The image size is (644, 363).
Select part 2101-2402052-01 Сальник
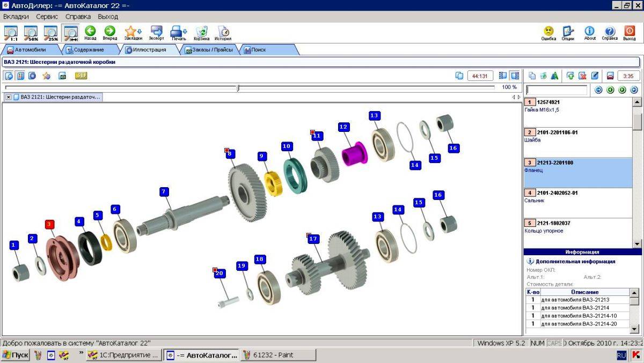tap(578, 203)
